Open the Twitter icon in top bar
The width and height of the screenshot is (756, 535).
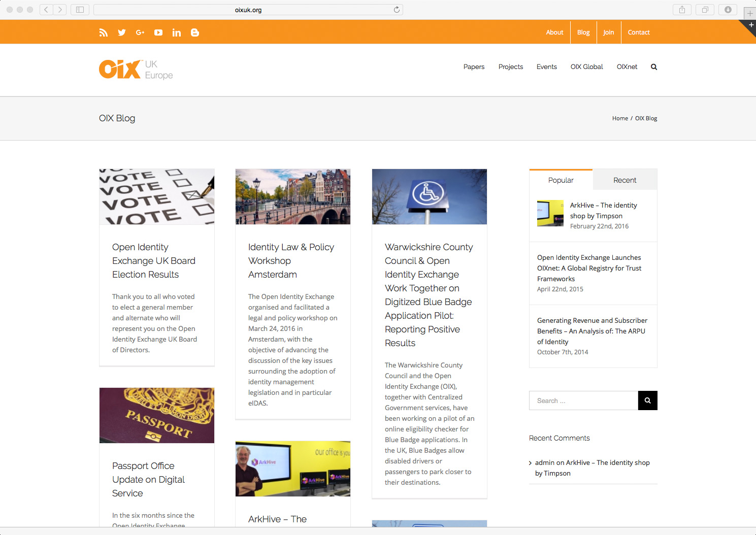pos(122,32)
